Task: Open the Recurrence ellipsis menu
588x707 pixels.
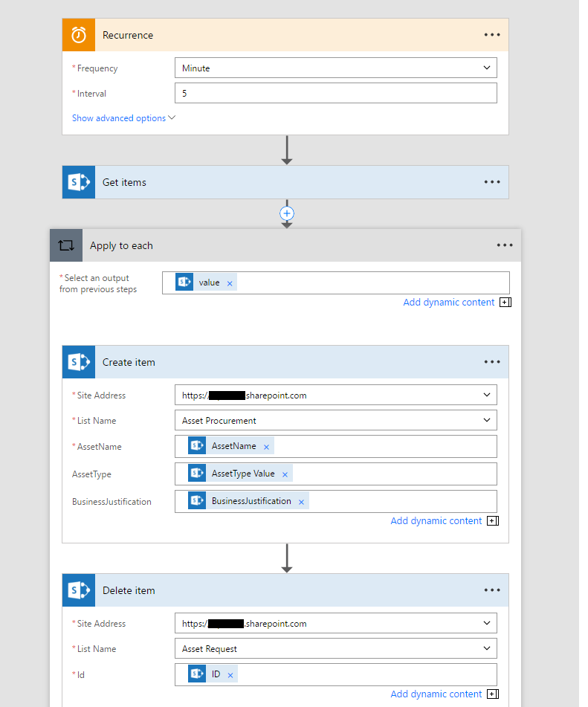Action: (x=491, y=34)
